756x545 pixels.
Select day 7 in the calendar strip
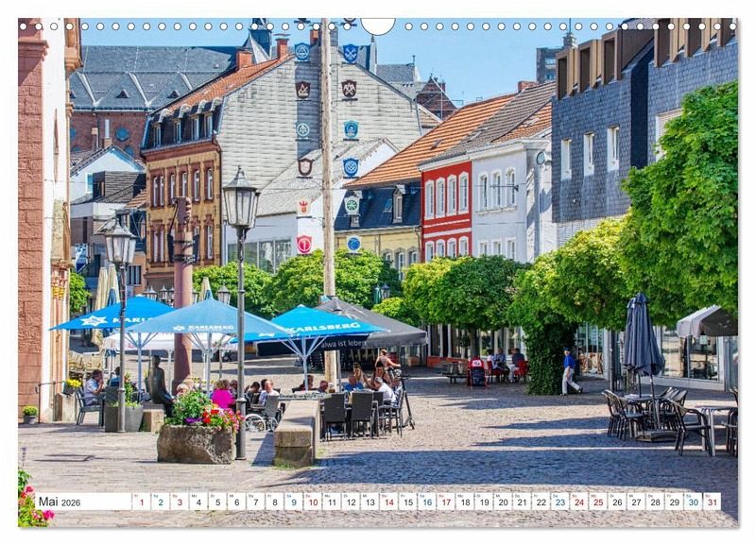click(255, 502)
